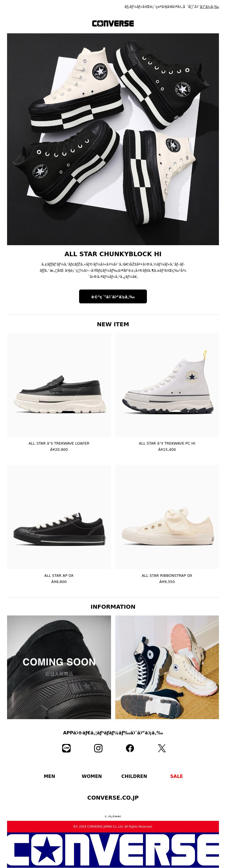Open the CHILDREN category link

[x=134, y=776]
